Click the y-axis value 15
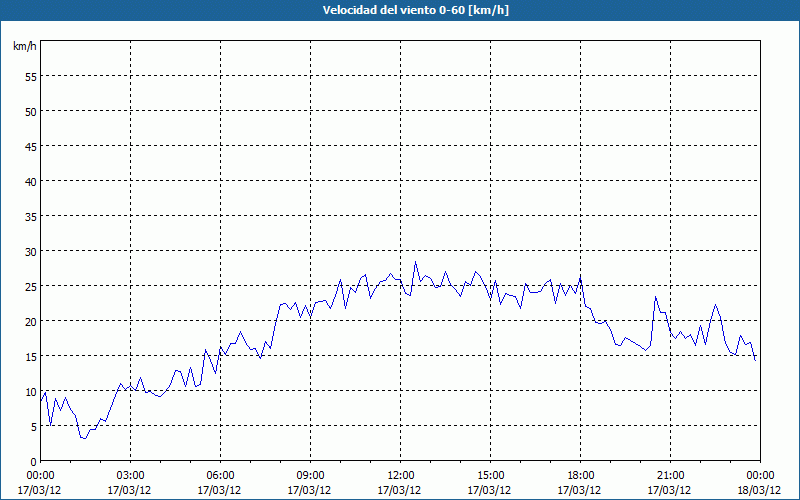 [31, 357]
